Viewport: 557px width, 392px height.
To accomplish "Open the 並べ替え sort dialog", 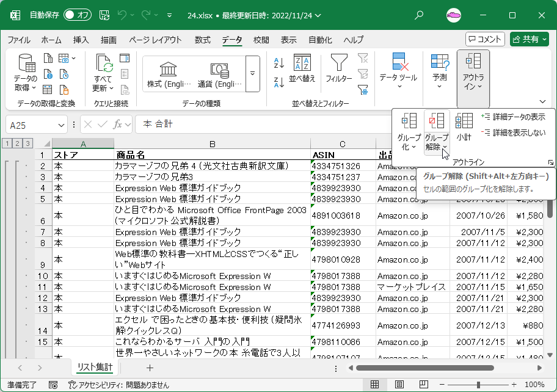I will (302, 68).
